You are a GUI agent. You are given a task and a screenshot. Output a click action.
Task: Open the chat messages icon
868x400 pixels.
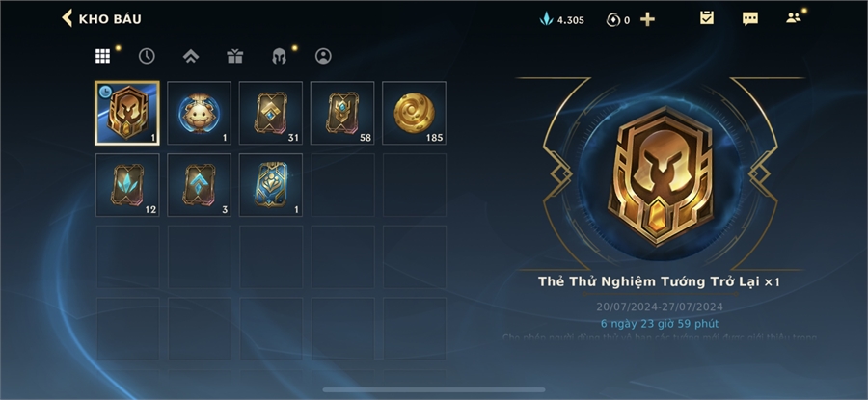pos(750,19)
